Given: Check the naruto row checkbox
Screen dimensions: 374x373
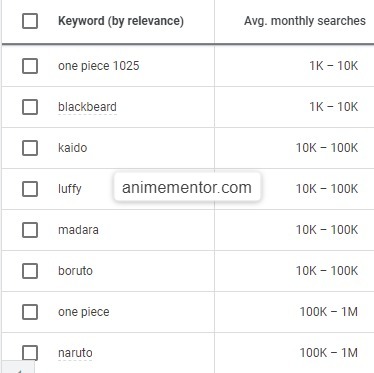Looking at the screenshot, I should (30, 353).
